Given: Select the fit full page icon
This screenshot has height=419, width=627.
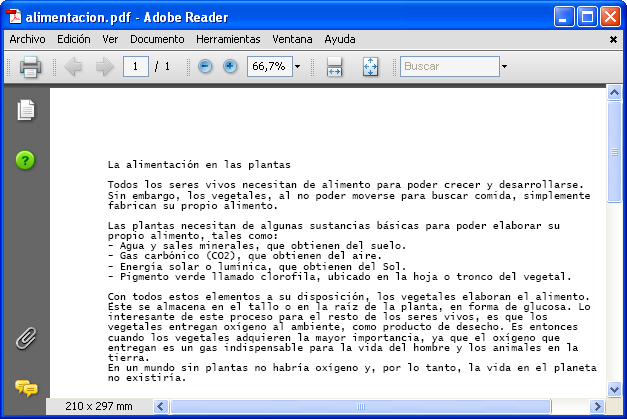Looking at the screenshot, I should click(371, 67).
